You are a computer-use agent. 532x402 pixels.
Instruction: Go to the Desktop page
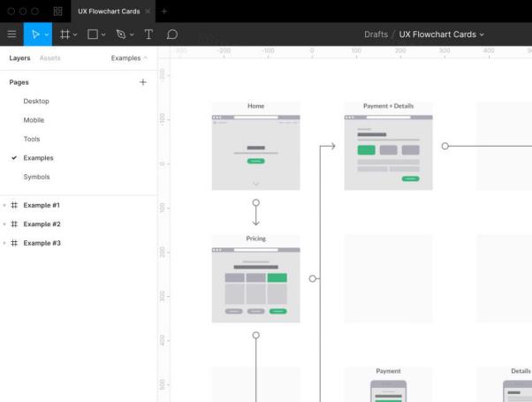36,102
